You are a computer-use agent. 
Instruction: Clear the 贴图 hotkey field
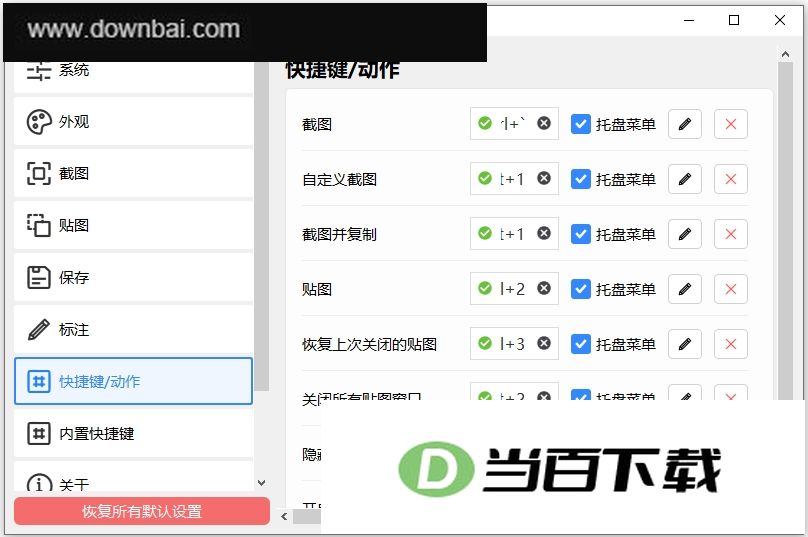544,288
